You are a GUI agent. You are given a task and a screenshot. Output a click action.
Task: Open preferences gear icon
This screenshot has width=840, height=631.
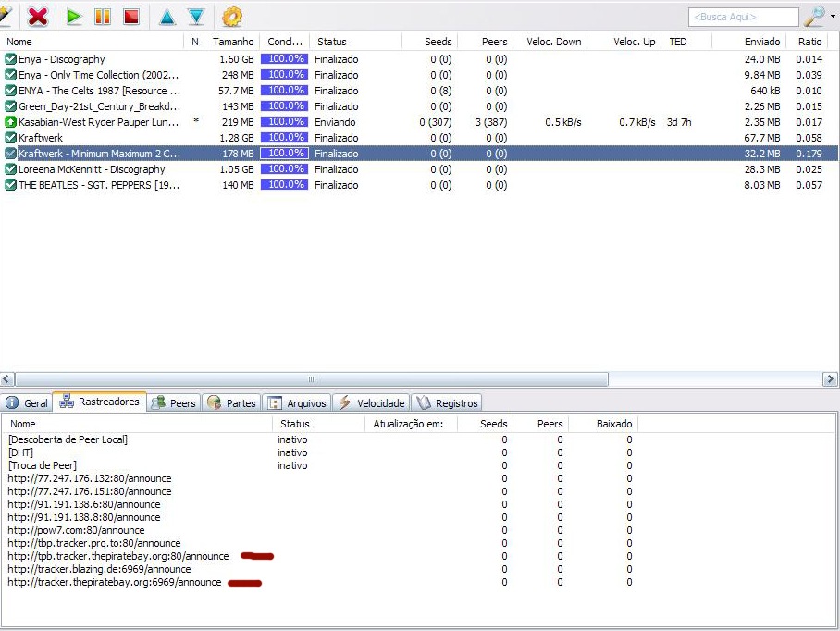tap(232, 17)
